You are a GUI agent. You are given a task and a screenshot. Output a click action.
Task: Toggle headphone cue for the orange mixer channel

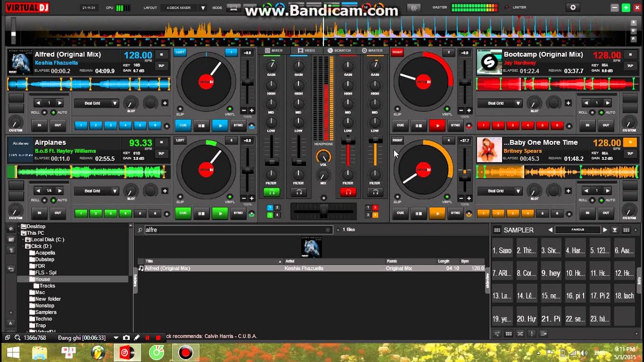point(375,192)
